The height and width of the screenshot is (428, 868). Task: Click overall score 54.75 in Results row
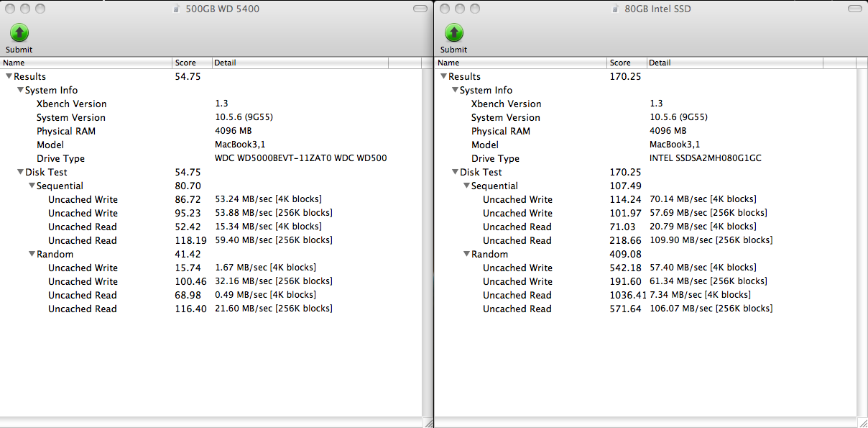(x=188, y=76)
